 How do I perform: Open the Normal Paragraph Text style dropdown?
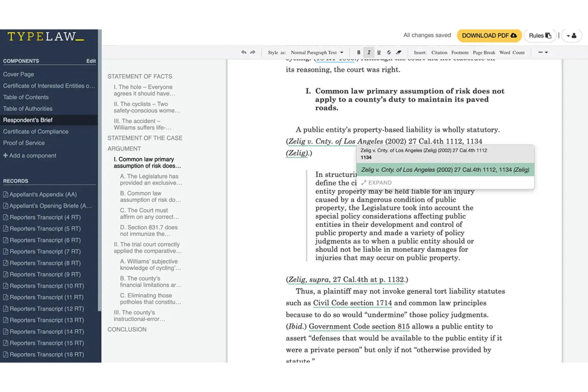317,52
